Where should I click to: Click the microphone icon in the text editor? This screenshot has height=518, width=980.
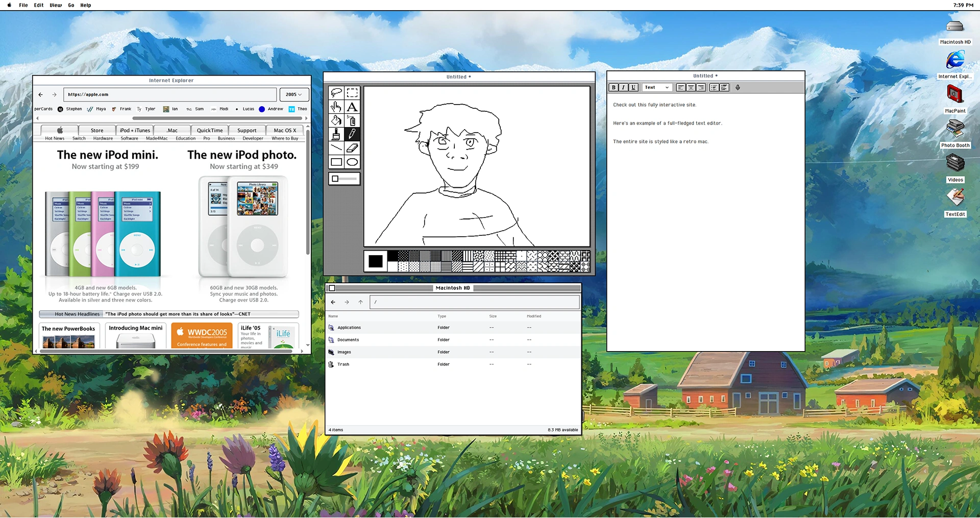click(x=737, y=87)
